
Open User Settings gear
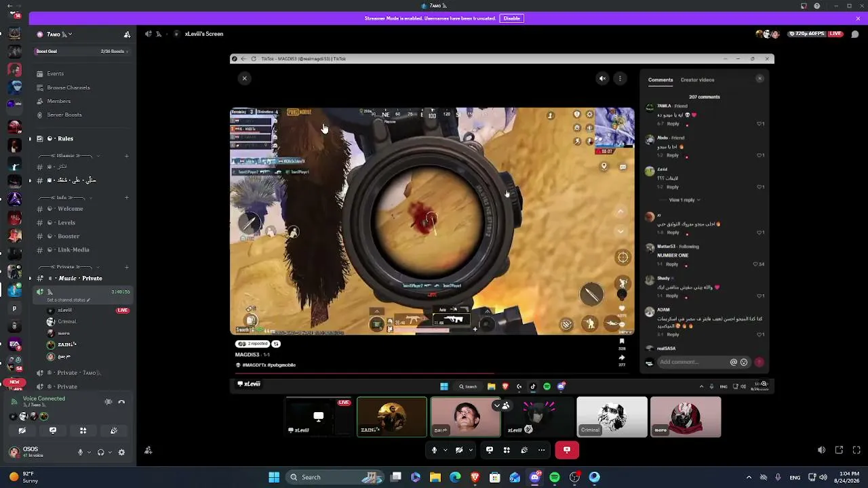[121, 452]
